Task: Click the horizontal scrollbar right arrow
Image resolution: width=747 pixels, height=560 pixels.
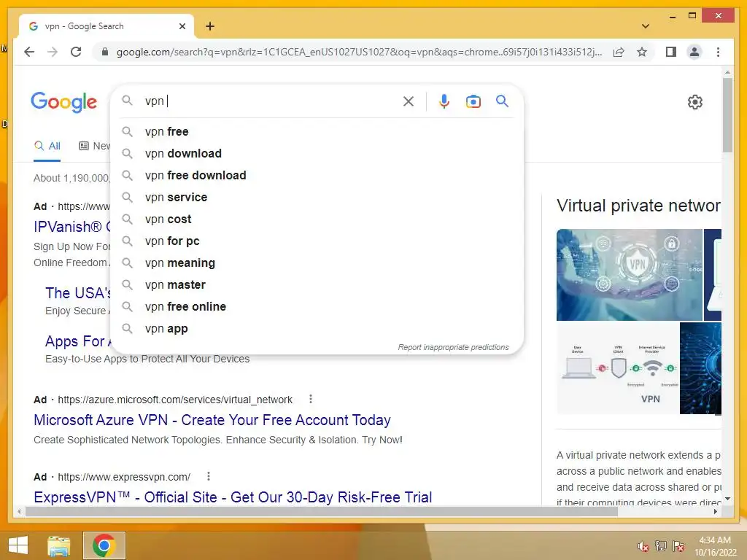Action: click(715, 511)
